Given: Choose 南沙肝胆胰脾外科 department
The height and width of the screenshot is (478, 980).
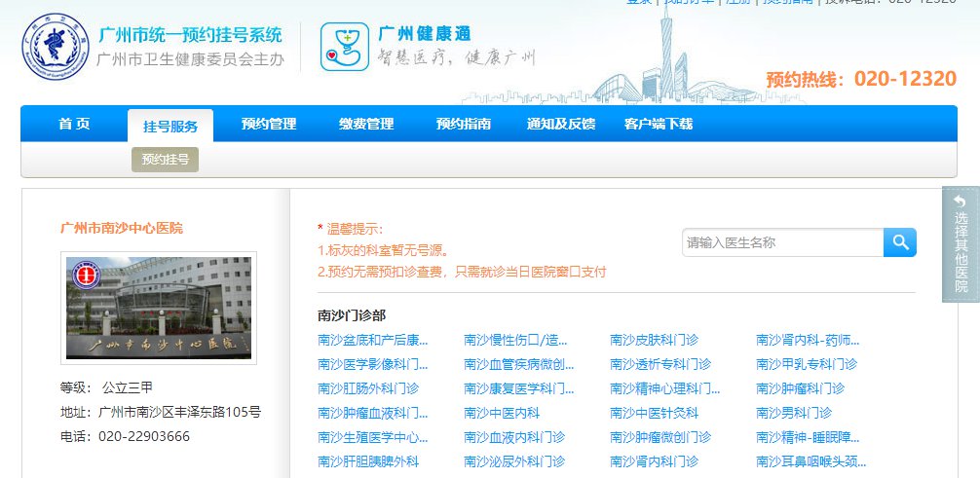Looking at the screenshot, I should [x=368, y=461].
